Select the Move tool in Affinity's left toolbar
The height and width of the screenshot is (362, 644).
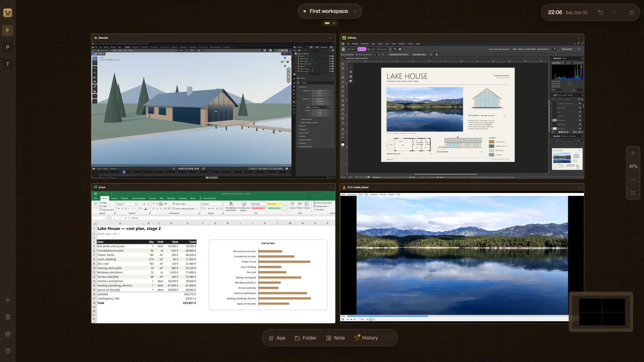point(343,59)
